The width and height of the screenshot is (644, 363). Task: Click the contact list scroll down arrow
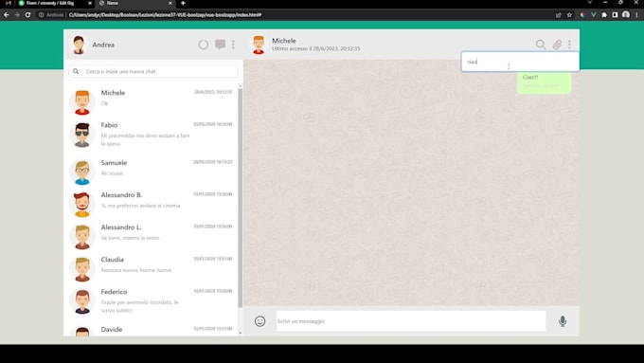[241, 333]
